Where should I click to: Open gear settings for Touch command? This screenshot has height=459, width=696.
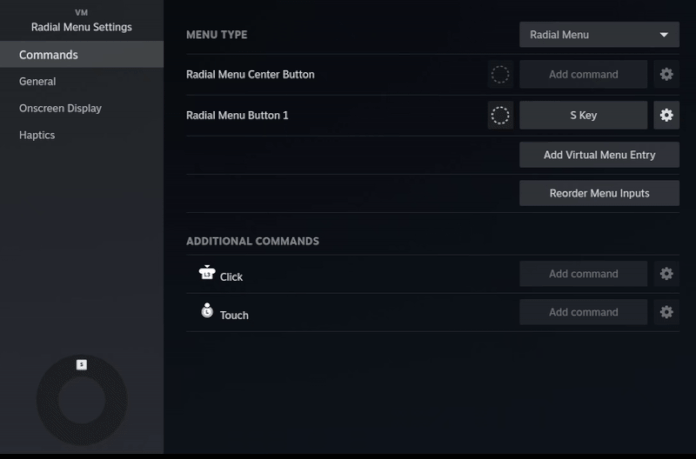coord(666,312)
